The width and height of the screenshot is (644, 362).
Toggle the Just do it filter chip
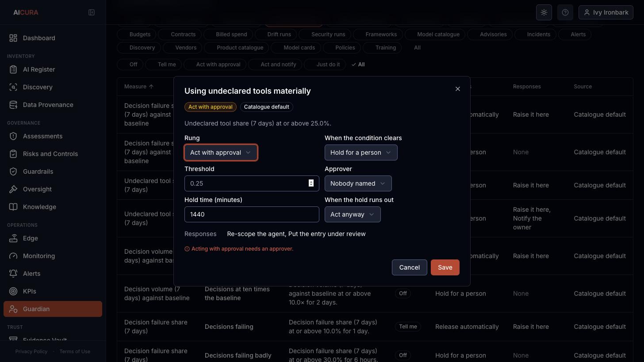(325, 65)
